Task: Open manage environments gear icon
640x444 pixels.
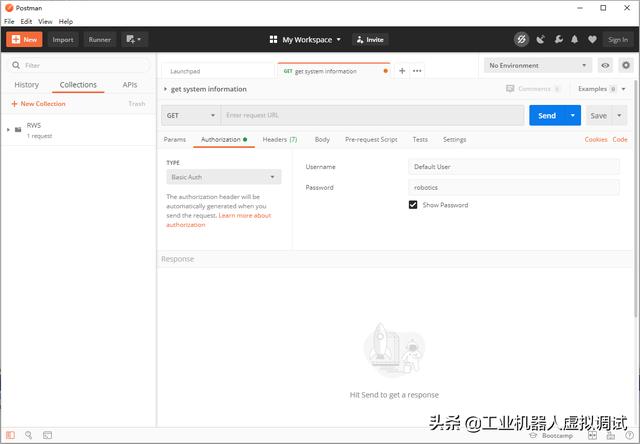Action: pyautogui.click(x=626, y=65)
